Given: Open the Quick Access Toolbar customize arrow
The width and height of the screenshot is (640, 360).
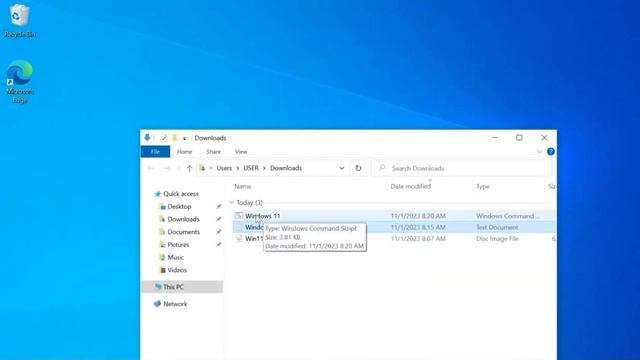Looking at the screenshot, I should click(x=184, y=138).
